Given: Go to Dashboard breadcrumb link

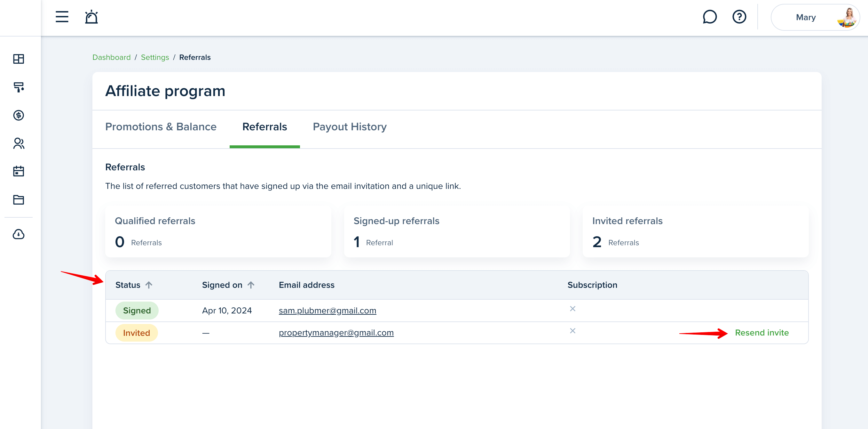Looking at the screenshot, I should 112,57.
